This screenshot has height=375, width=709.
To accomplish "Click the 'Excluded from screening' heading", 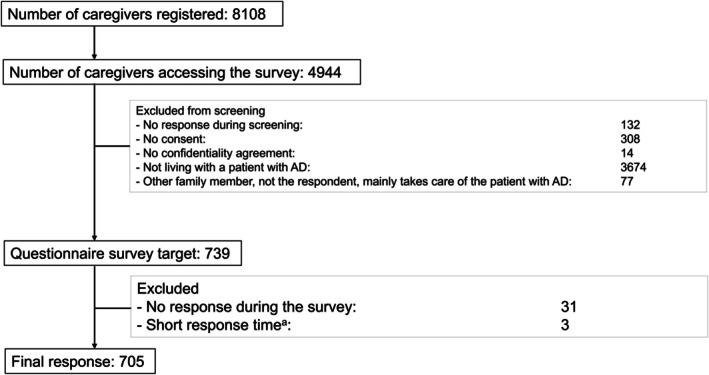I will pyautogui.click(x=200, y=111).
